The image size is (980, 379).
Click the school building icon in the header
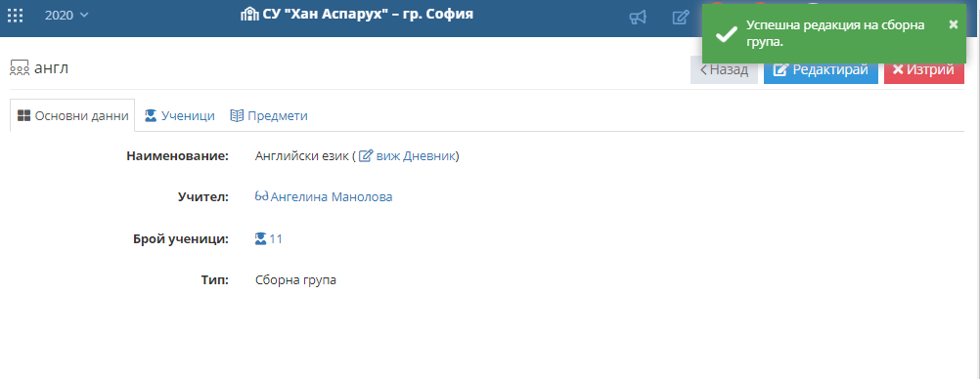pos(246,15)
